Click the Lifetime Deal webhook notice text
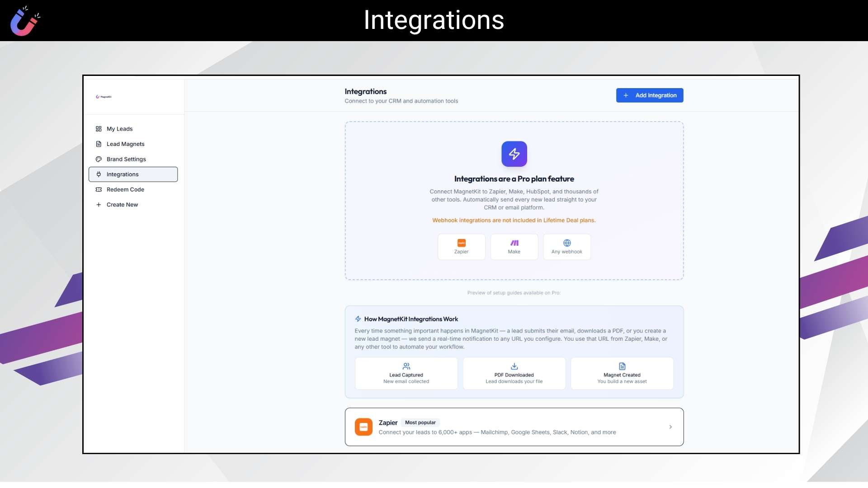The width and height of the screenshot is (868, 488). coord(514,221)
